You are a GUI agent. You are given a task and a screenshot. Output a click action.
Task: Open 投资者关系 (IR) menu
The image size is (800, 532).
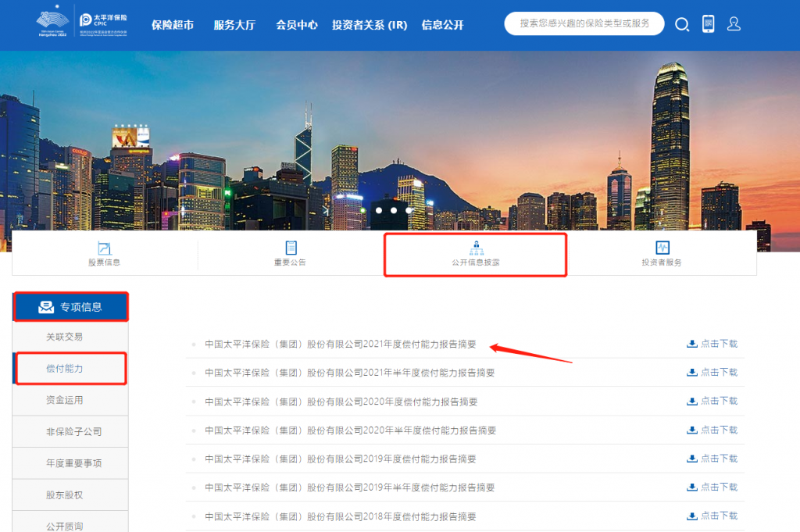click(x=370, y=24)
